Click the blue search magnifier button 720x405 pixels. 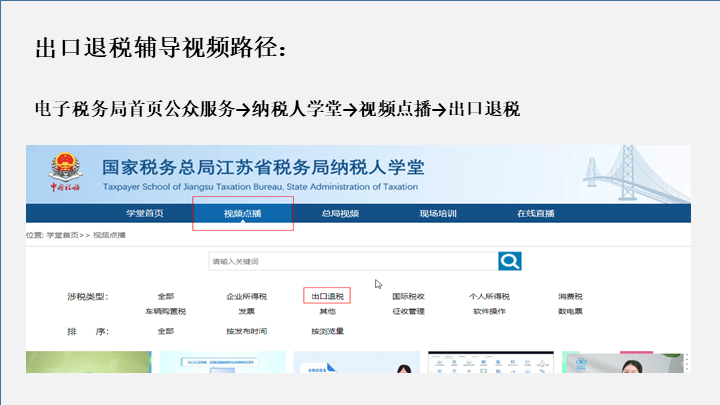click(510, 261)
